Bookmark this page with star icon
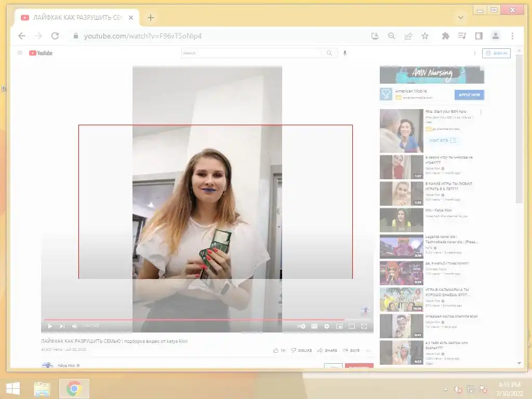The image size is (532, 399). (425, 36)
